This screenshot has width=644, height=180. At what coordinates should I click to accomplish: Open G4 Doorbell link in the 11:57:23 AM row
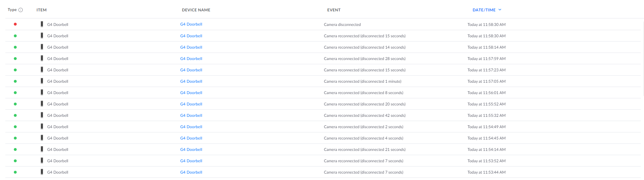(191, 70)
